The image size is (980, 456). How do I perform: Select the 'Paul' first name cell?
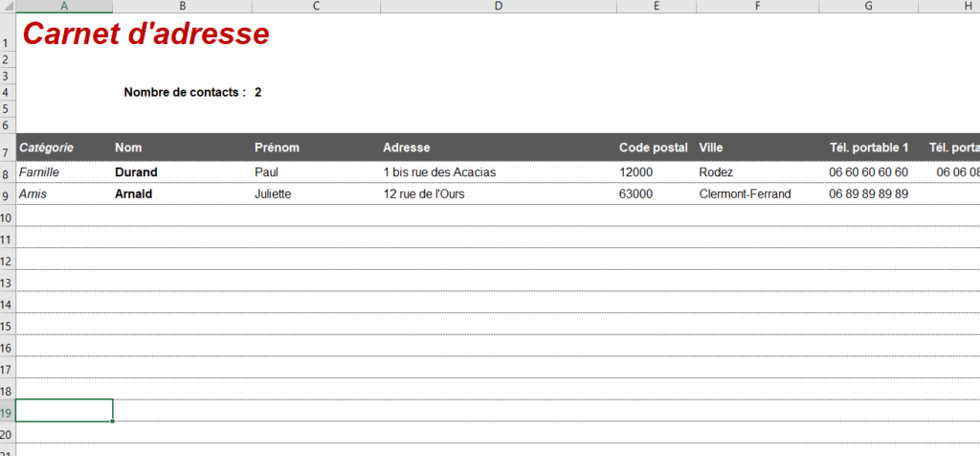(x=316, y=172)
